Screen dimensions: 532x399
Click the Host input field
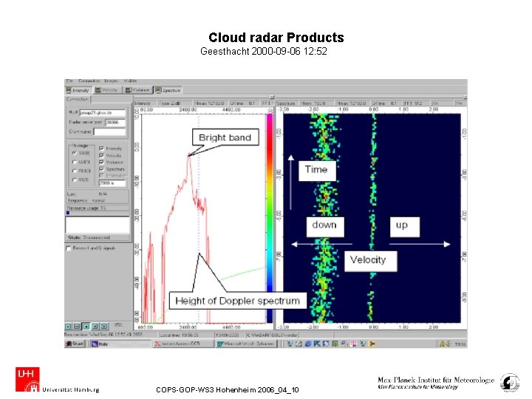[102, 113]
